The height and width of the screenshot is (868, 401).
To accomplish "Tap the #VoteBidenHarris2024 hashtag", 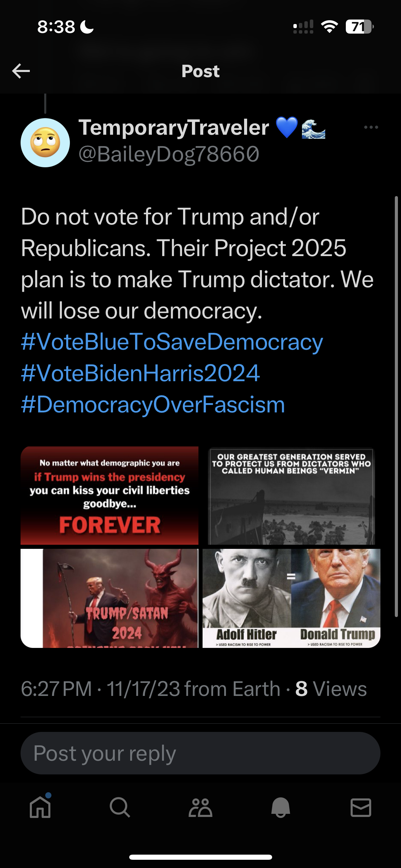I will (140, 373).
